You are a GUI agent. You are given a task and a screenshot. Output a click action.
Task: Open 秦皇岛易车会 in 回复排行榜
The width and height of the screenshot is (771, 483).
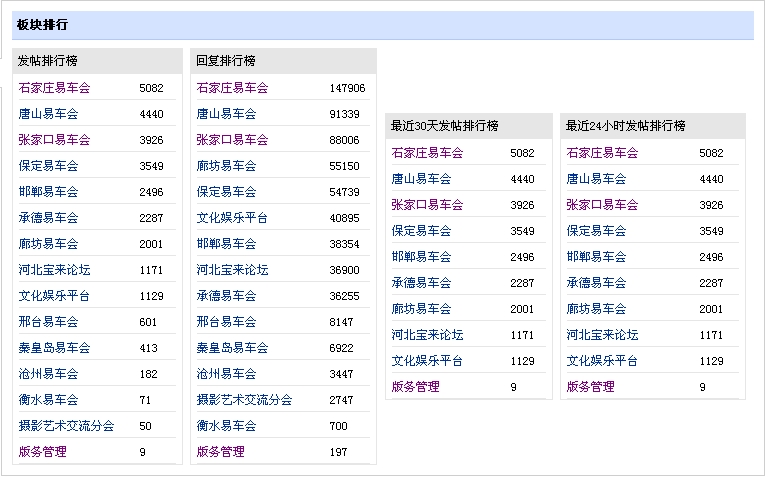[233, 348]
